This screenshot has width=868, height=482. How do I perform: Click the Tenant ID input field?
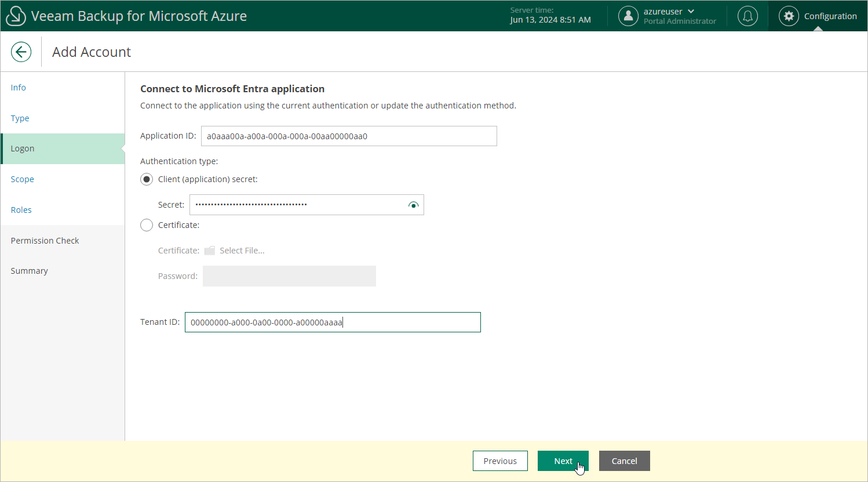tap(332, 322)
